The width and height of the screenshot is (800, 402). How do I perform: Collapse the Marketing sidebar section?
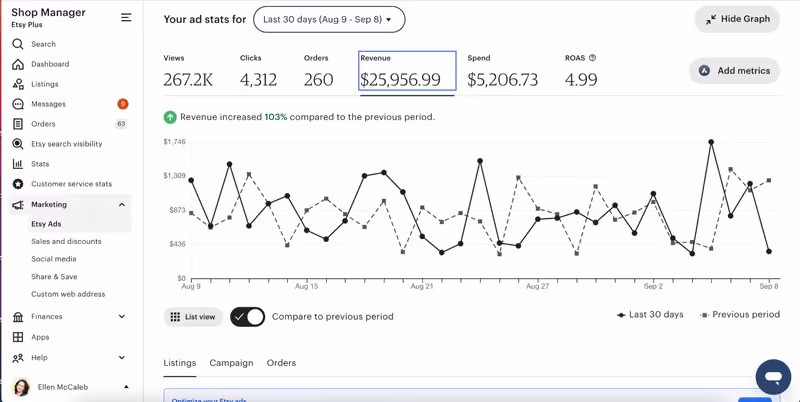122,204
